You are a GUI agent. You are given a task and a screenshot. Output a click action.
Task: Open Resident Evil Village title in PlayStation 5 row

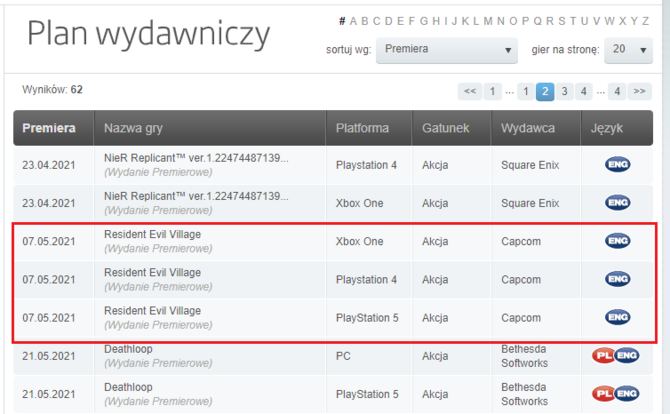click(x=153, y=311)
